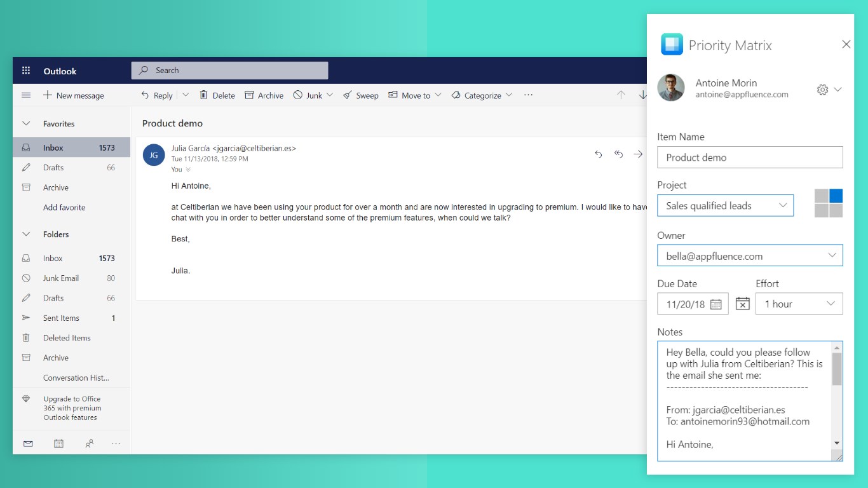
Task: Open the Calendar view at sidebar bottom
Action: click(58, 444)
